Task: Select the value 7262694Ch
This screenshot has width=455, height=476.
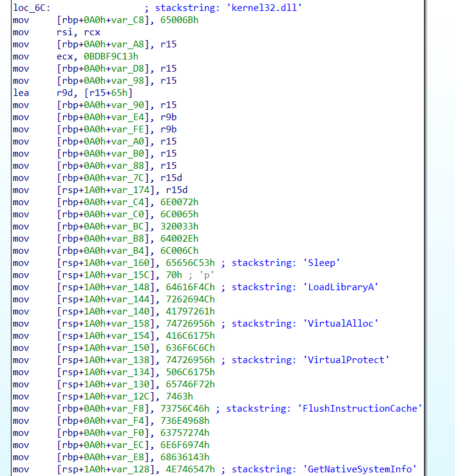Action: 191,299
